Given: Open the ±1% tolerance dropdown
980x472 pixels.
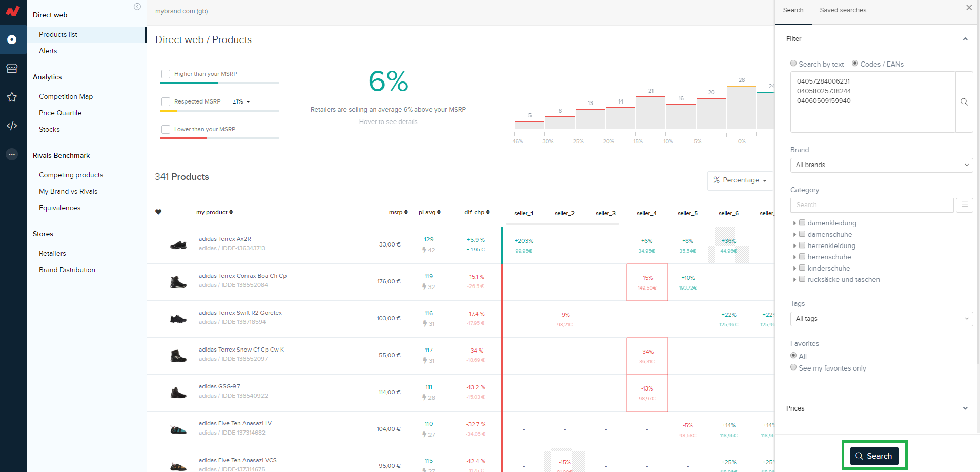Looking at the screenshot, I should pos(241,101).
